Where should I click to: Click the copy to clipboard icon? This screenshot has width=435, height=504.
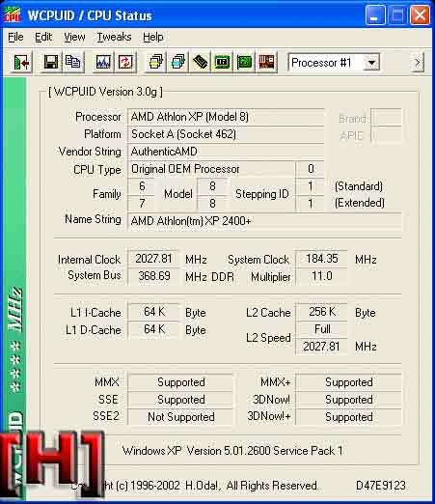point(73,62)
